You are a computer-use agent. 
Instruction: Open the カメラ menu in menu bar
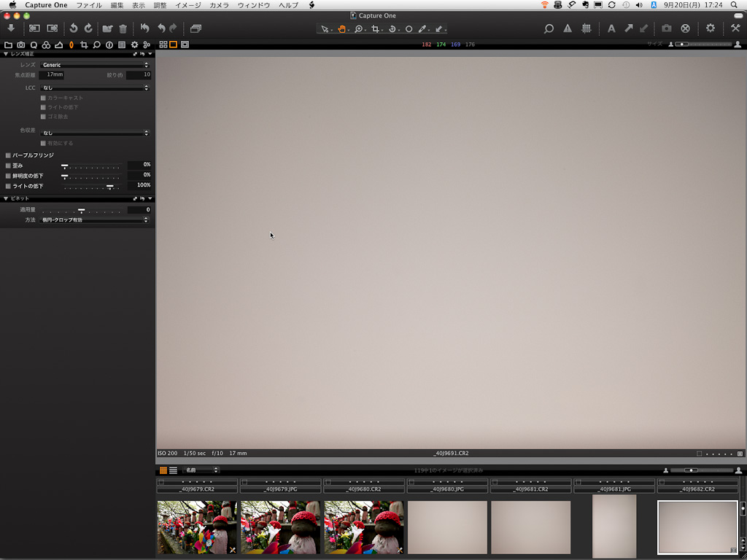219,5
